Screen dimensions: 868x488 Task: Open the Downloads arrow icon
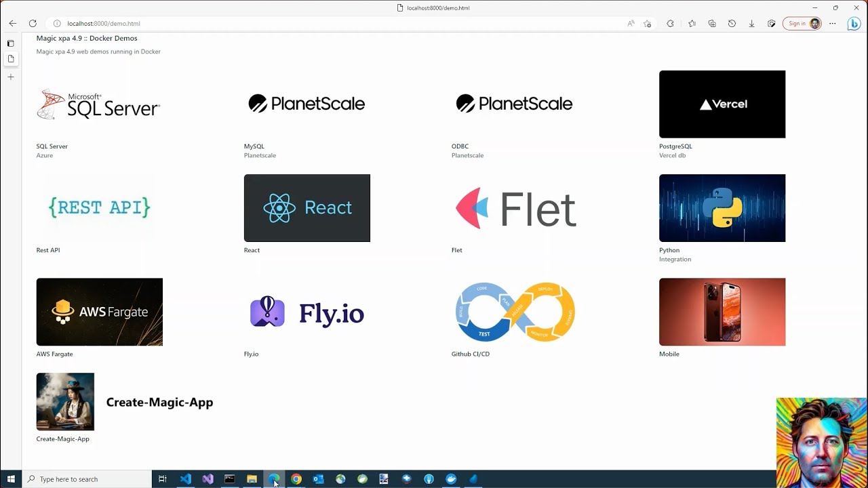751,23
